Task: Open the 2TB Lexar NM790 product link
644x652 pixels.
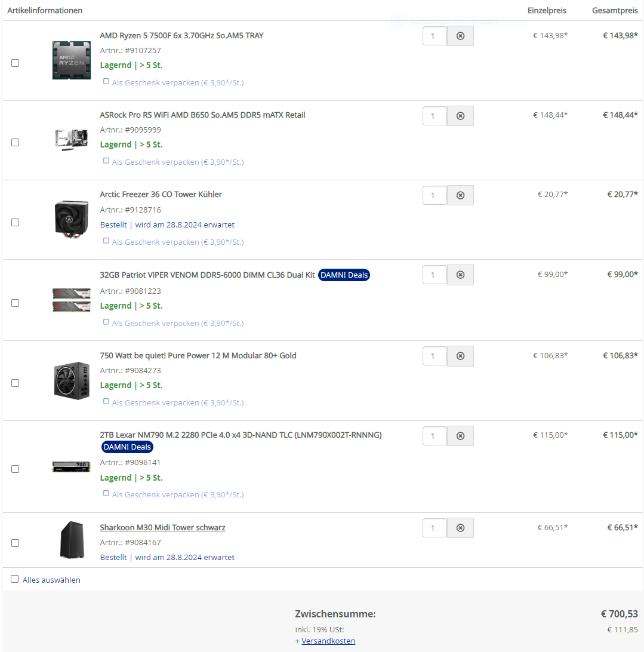Action: click(x=241, y=435)
